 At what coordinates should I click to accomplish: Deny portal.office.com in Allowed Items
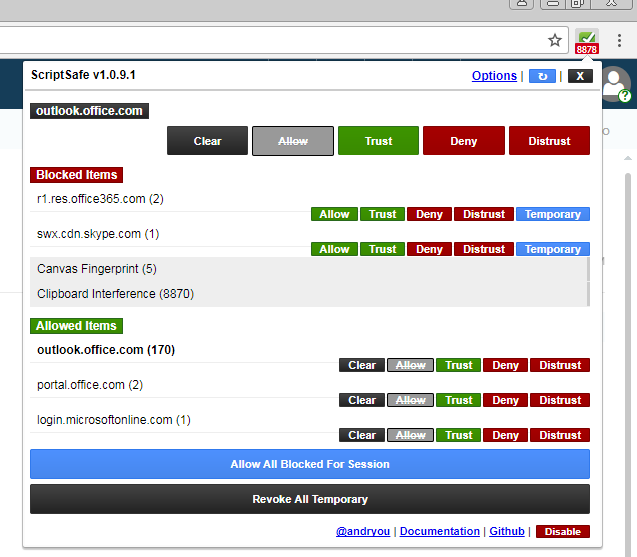(505, 400)
